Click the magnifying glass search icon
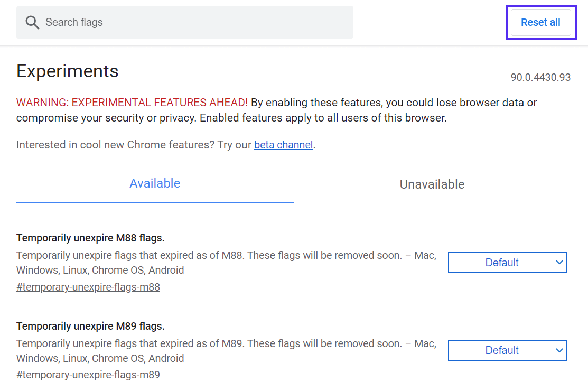 32,22
